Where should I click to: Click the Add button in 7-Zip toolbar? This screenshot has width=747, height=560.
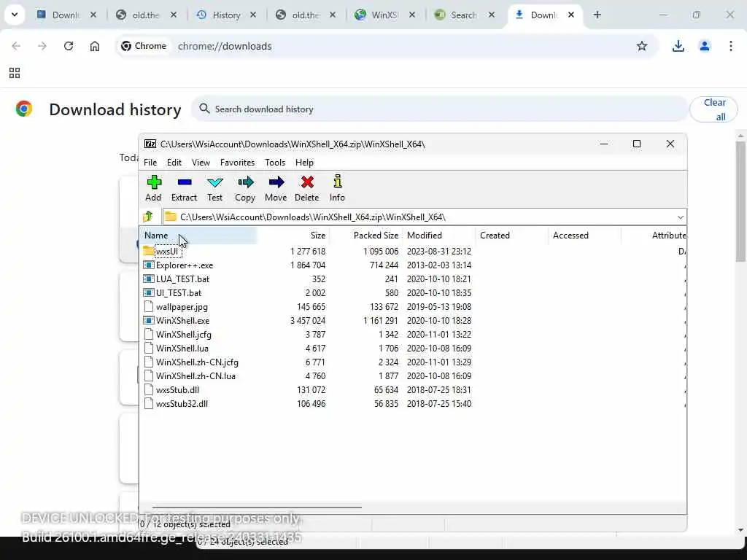153,188
